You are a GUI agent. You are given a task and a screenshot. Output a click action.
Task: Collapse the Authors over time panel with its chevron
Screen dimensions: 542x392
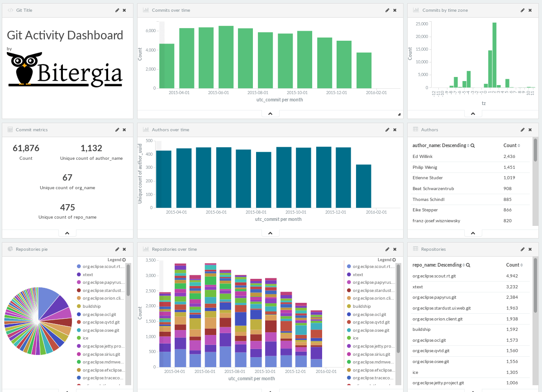(x=270, y=233)
